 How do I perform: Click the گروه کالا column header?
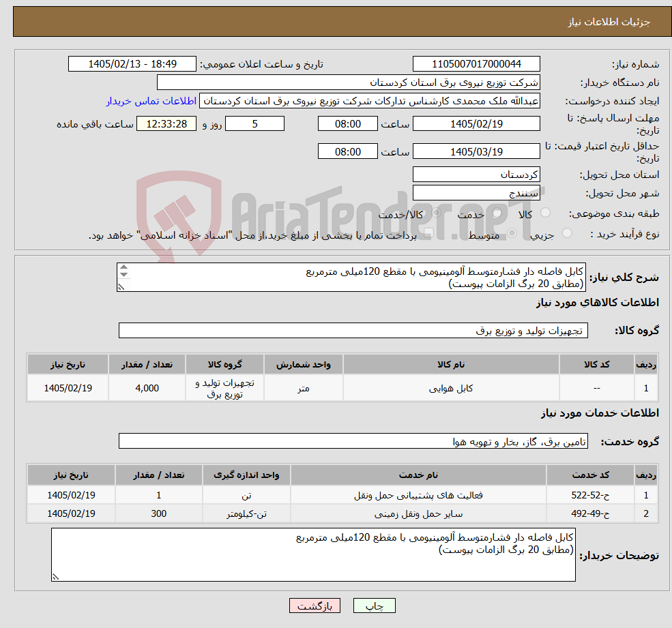coord(224,365)
